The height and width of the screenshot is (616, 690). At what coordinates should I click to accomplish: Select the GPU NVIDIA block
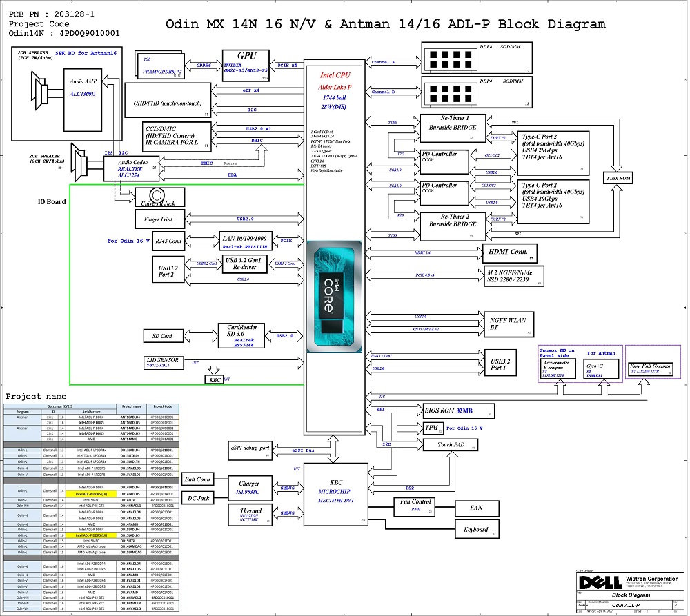[246, 66]
